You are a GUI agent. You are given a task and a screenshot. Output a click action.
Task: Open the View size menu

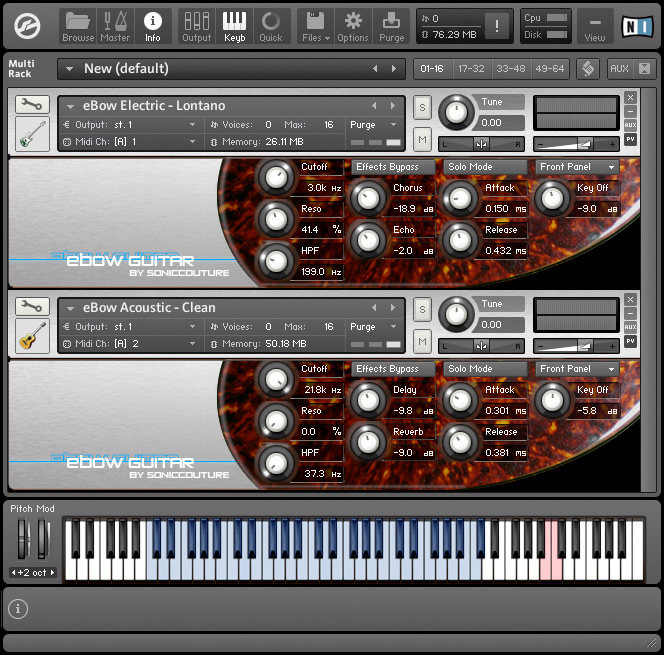[x=595, y=26]
